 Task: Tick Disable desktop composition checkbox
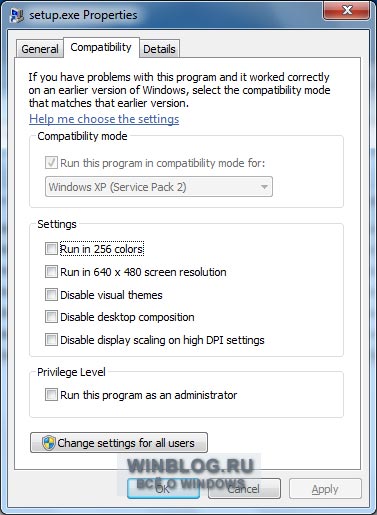(x=51, y=317)
